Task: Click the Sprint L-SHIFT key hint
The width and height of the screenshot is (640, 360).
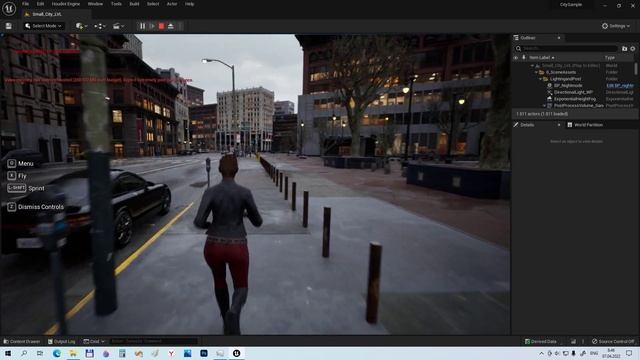Action: [x=26, y=188]
